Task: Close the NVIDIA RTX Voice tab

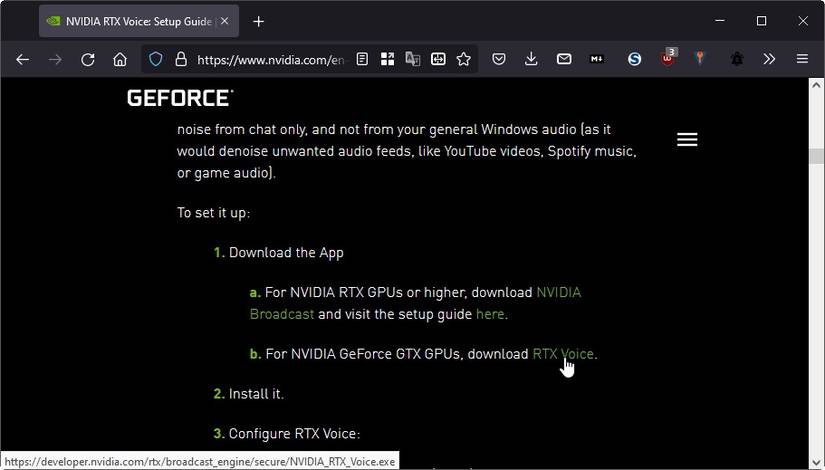Action: (x=225, y=21)
